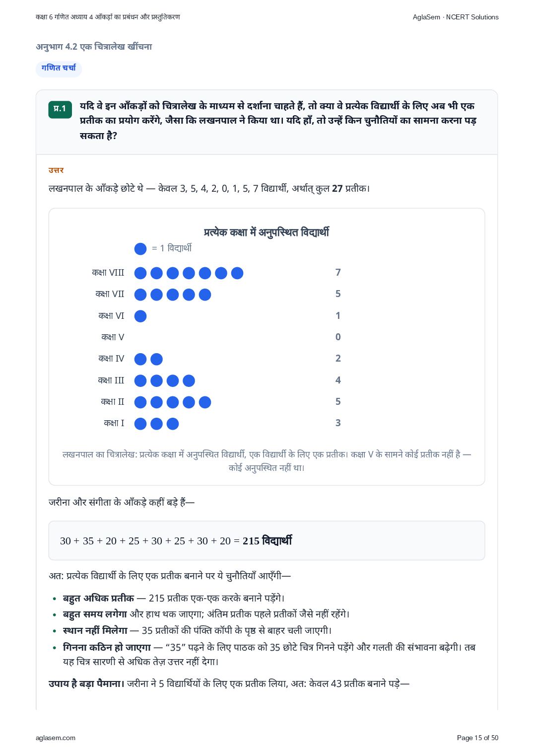The width and height of the screenshot is (534, 756).
Task: Click the count 7 beside कक्षा VIII
Action: 338,272
